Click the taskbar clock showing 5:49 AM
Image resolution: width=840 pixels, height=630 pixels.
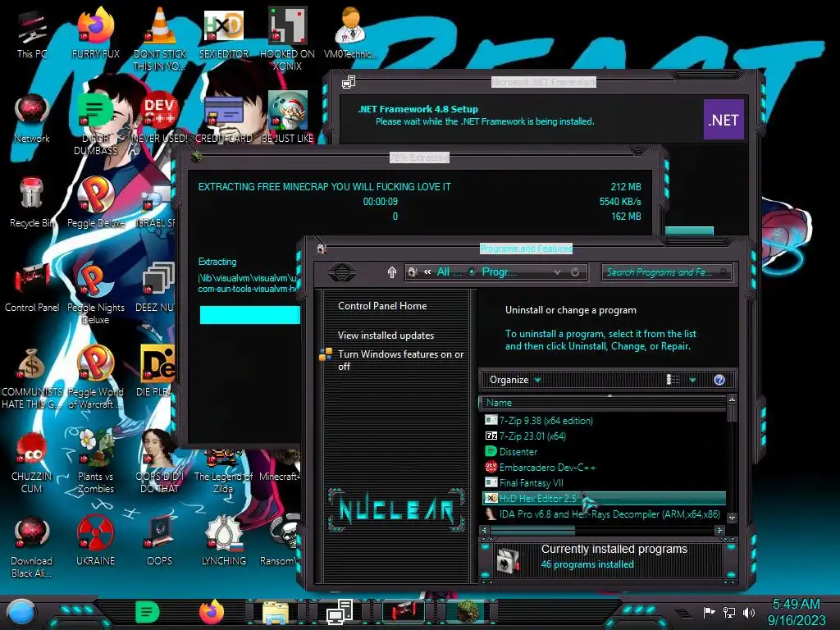[x=796, y=612]
